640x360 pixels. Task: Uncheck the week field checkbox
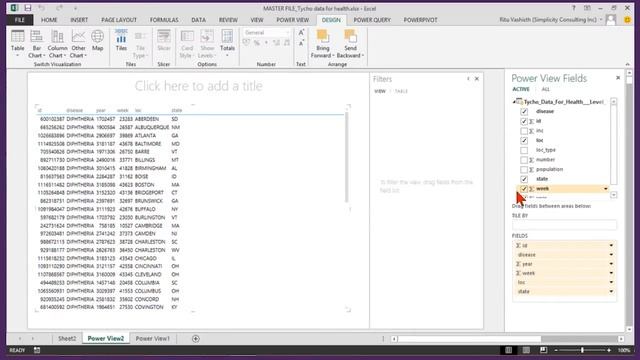[524, 189]
